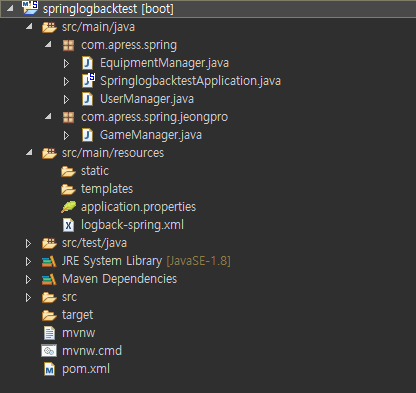Click the mvnw text file icon

coord(49,333)
